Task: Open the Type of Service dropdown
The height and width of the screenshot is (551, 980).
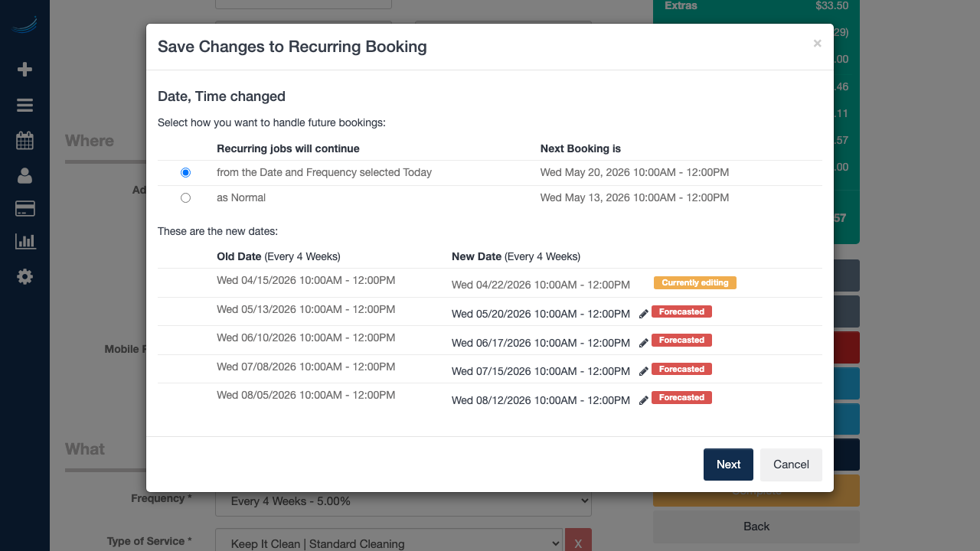Action: 388,543
